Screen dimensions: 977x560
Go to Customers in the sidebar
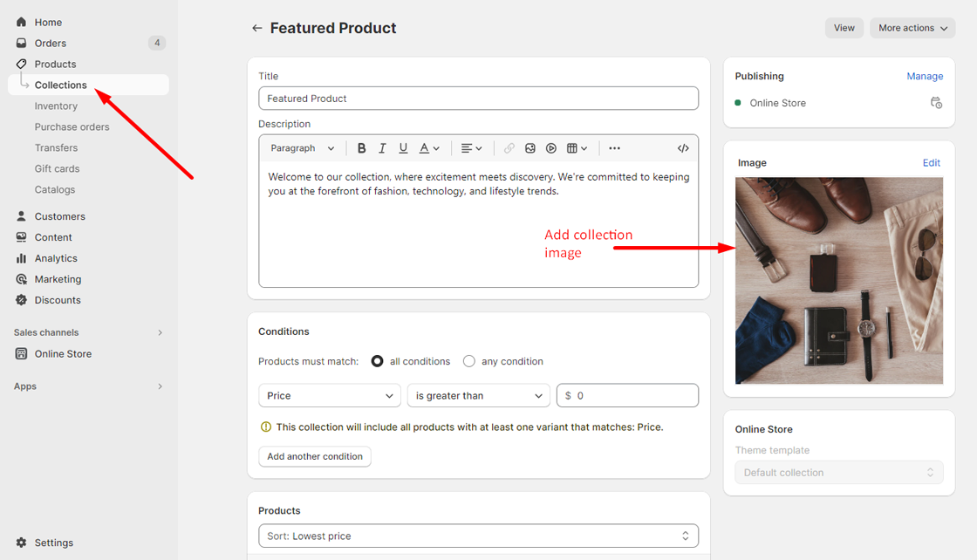tap(59, 216)
